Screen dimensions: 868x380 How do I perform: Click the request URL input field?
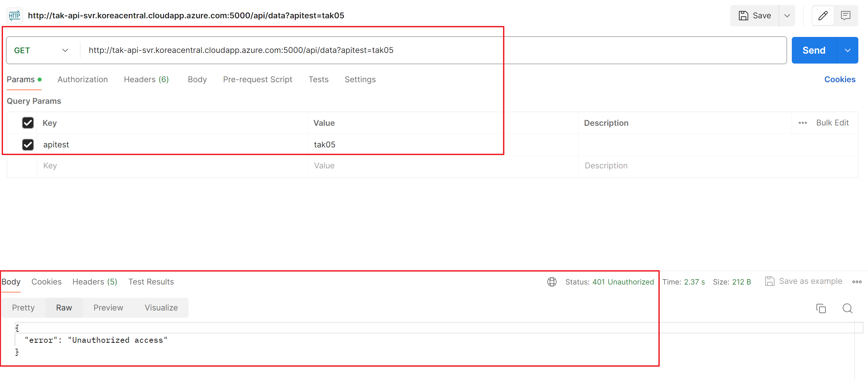point(404,51)
